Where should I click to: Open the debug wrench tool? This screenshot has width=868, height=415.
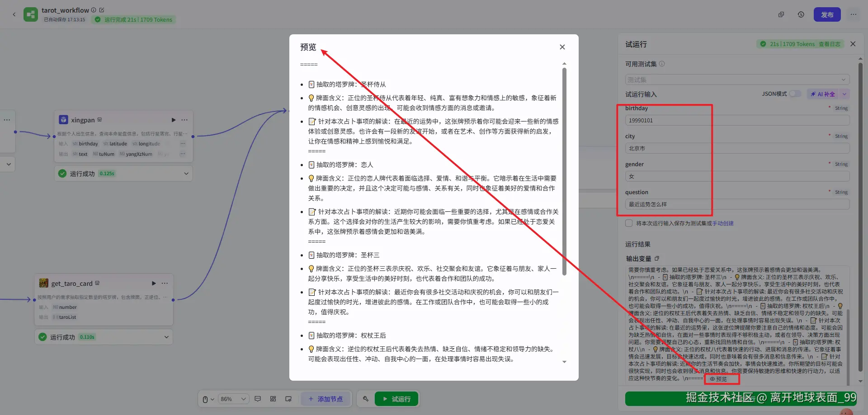tap(365, 399)
